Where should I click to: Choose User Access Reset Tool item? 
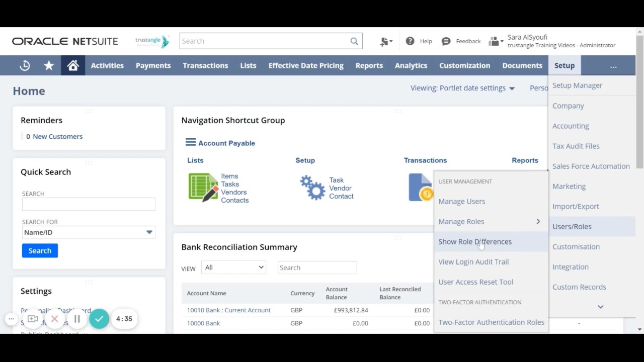[x=491, y=282]
